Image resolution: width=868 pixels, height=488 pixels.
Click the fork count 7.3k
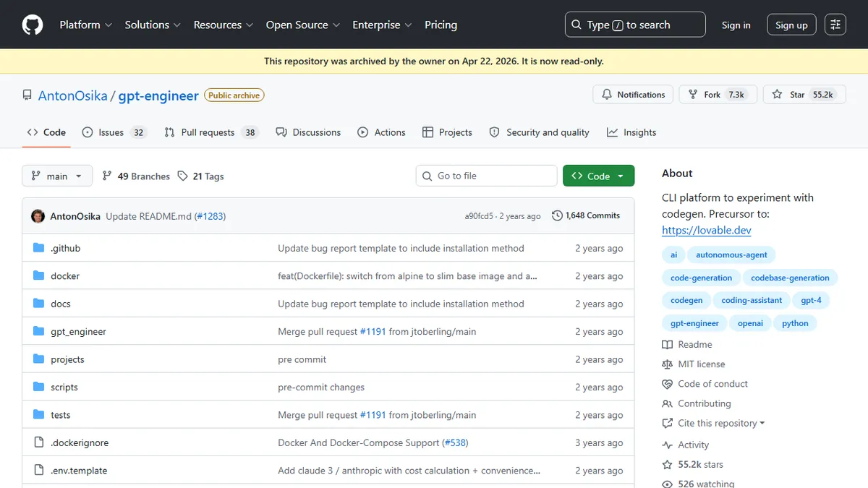coord(736,95)
